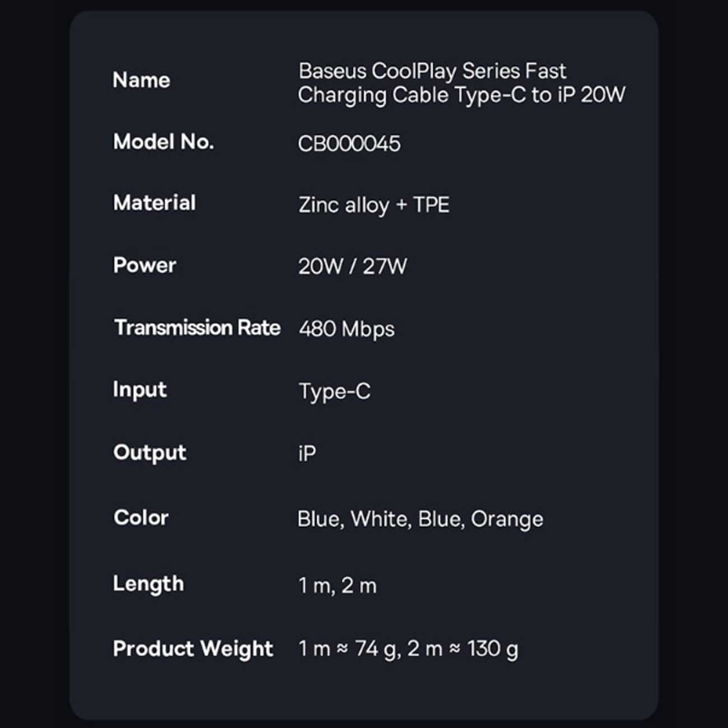Screen dimensions: 728x728
Task: Click the "Blue, White, Blue, Orange" color list
Action: 420,519
